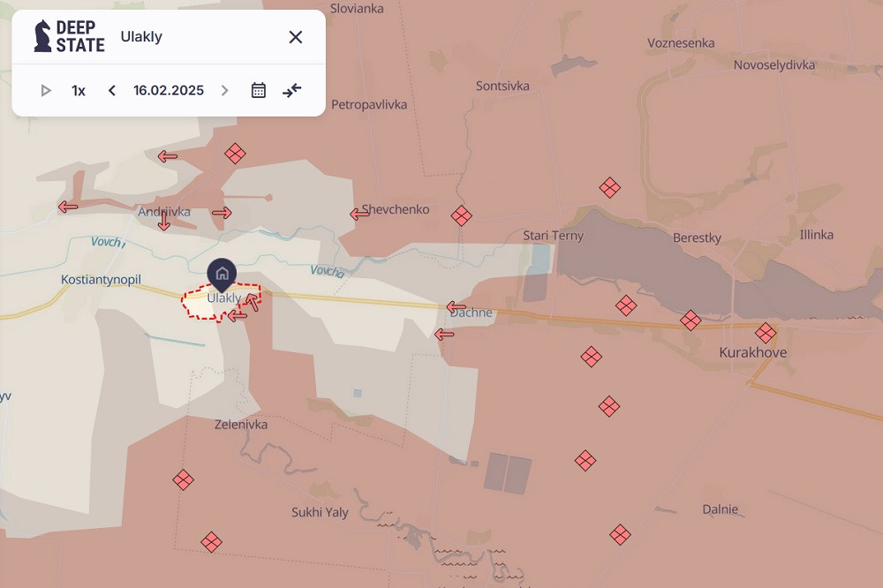Open the calendar date picker
This screenshot has width=883, height=588.
click(x=259, y=90)
